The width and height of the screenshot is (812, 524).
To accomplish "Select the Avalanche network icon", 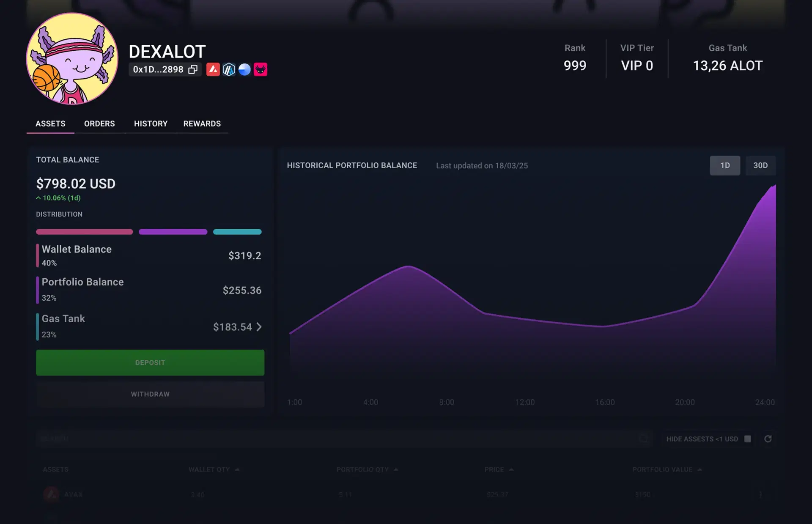I will (214, 69).
